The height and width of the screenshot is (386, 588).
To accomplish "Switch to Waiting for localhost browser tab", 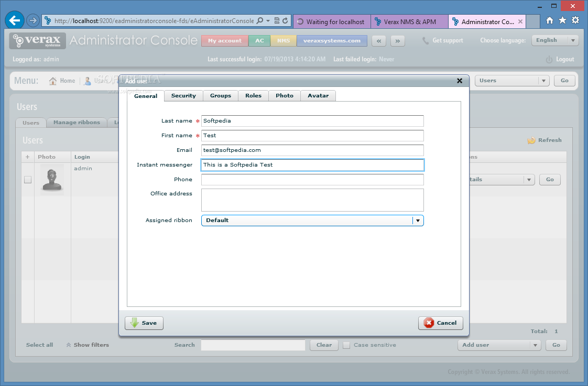I will tap(332, 22).
